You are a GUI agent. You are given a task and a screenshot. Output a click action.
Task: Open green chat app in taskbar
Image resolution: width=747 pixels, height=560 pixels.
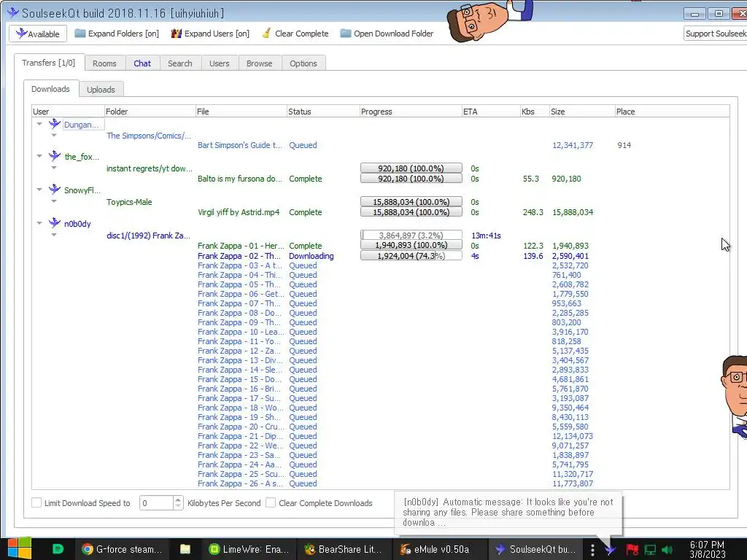[58, 549]
